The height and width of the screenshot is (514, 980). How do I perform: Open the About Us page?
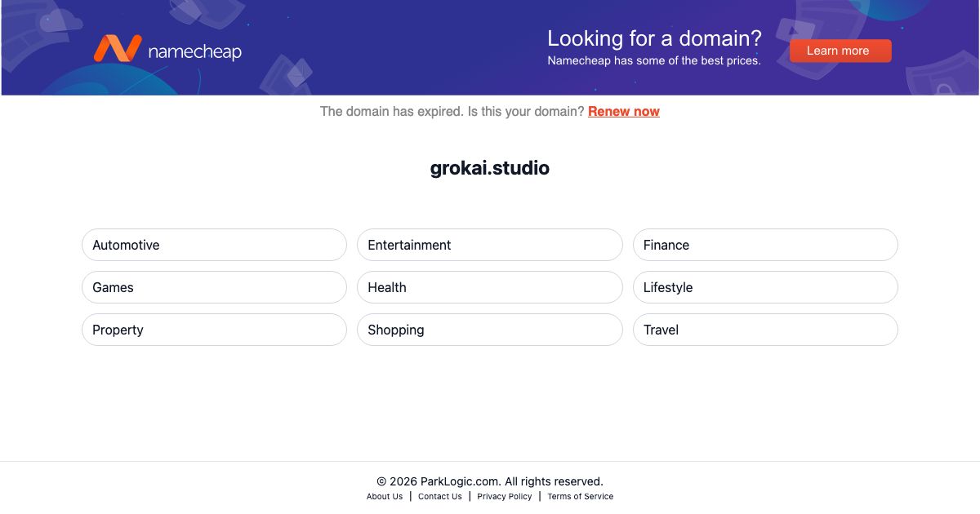coord(384,496)
